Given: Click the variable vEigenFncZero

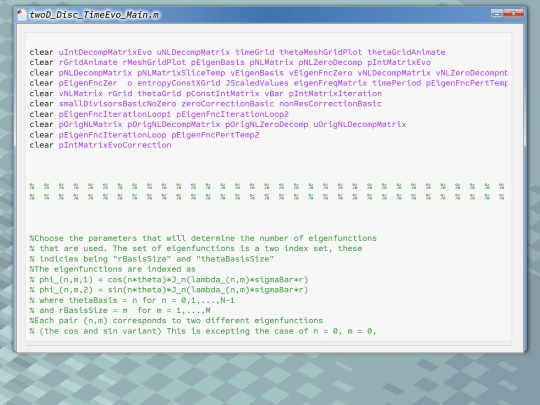Looking at the screenshot, I should point(321,73).
